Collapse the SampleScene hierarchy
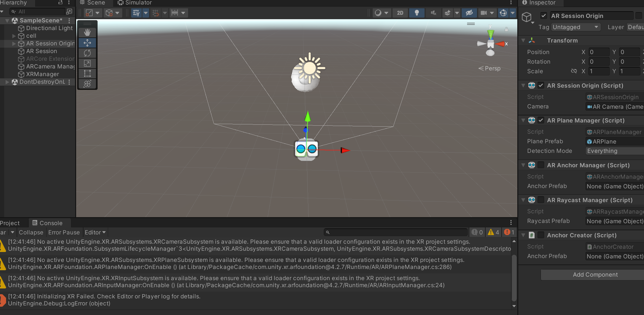This screenshot has width=644, height=315. [x=7, y=20]
